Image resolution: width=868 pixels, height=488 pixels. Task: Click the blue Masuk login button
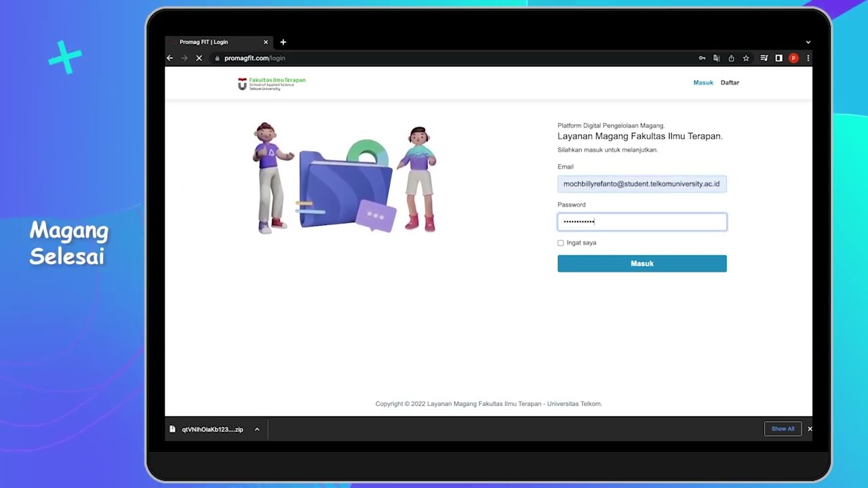pos(642,264)
